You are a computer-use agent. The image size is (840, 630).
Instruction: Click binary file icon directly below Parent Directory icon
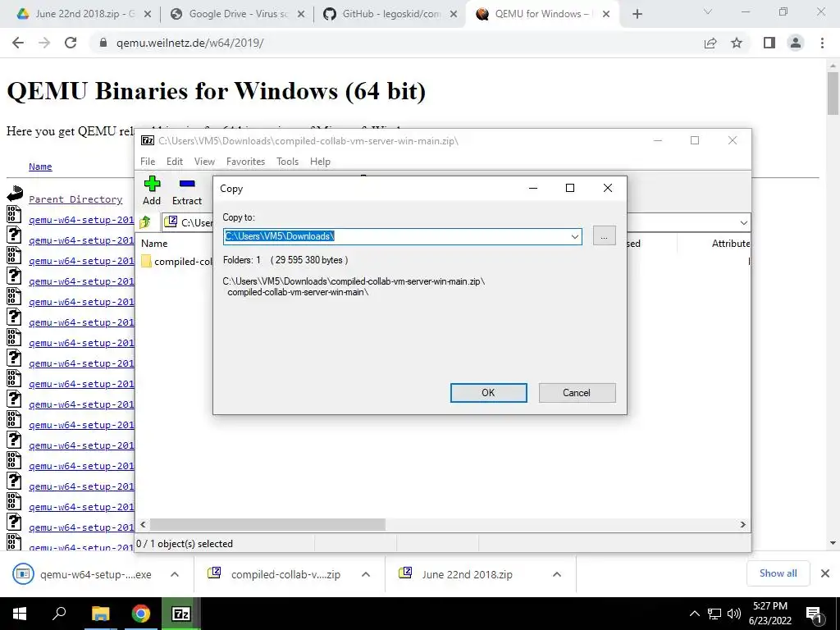click(x=14, y=214)
